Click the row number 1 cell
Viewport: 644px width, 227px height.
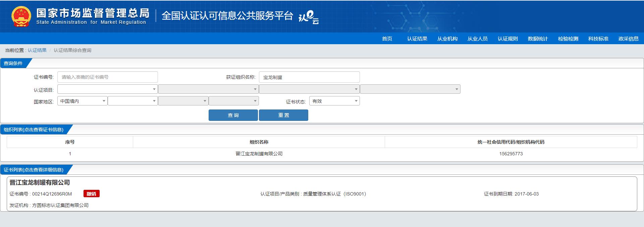click(70, 154)
